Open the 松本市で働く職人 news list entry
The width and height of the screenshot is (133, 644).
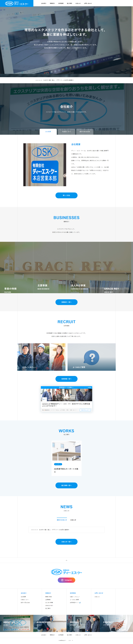pos(66,530)
